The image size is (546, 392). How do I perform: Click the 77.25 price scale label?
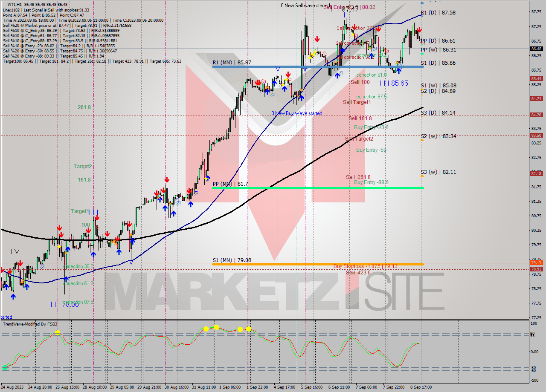click(x=537, y=317)
